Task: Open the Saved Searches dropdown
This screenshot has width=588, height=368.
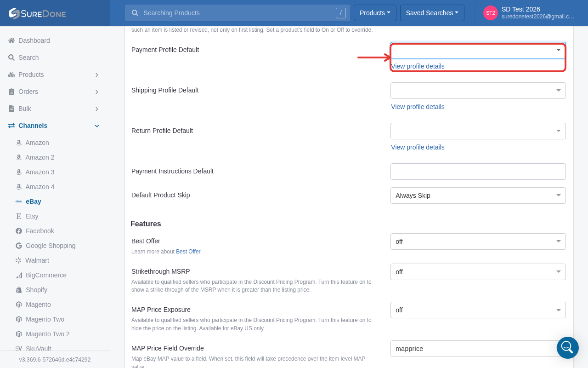Action: (432, 13)
